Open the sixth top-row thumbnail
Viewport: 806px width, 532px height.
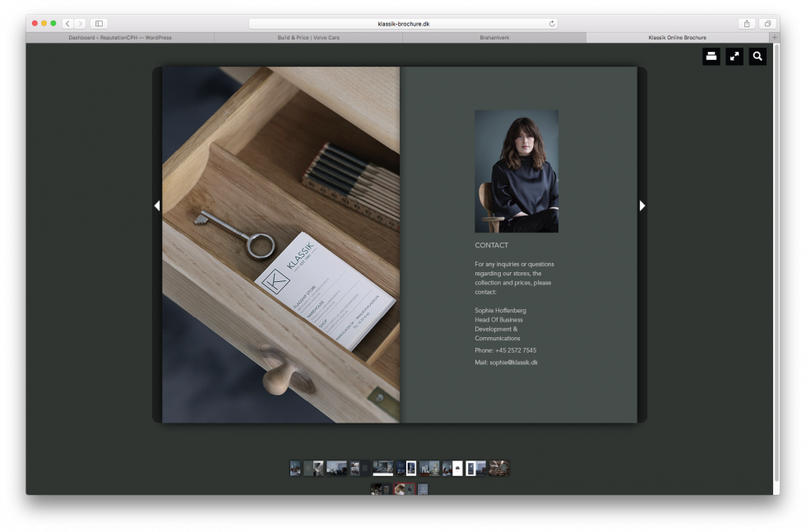coord(406,468)
